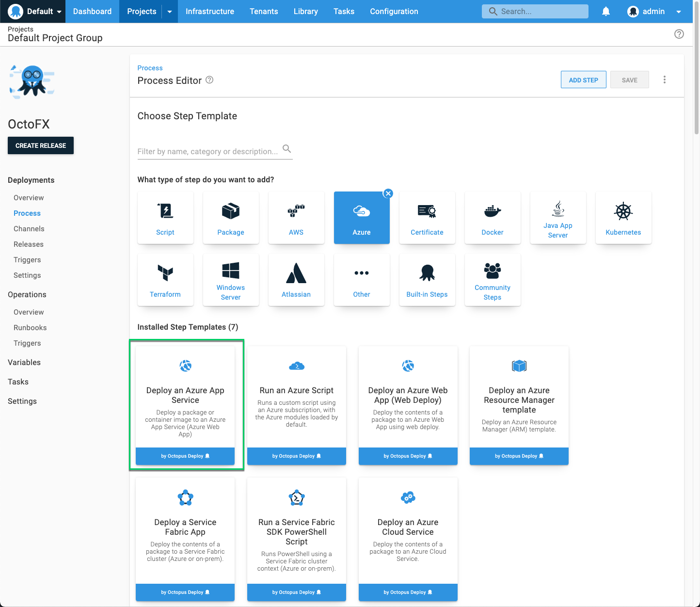Click the CREATE RELEASE button

tap(41, 145)
